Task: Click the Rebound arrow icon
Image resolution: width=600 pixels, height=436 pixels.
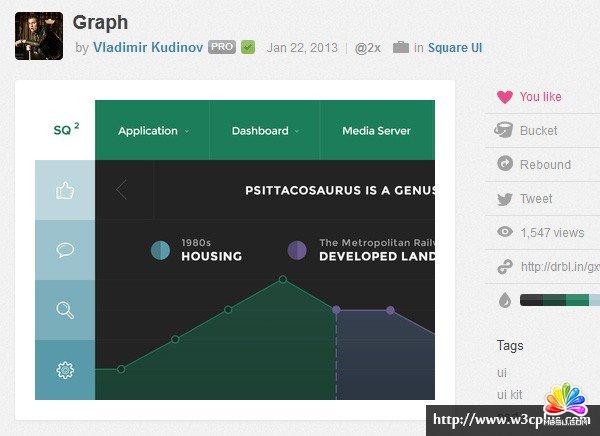Action: [x=504, y=165]
